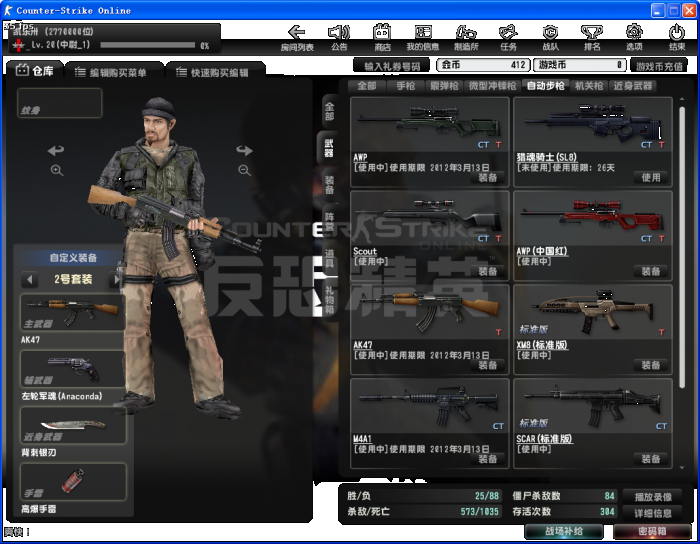Open the clan (战队) shield icon
Screen dimensions: 700x544
click(x=550, y=37)
